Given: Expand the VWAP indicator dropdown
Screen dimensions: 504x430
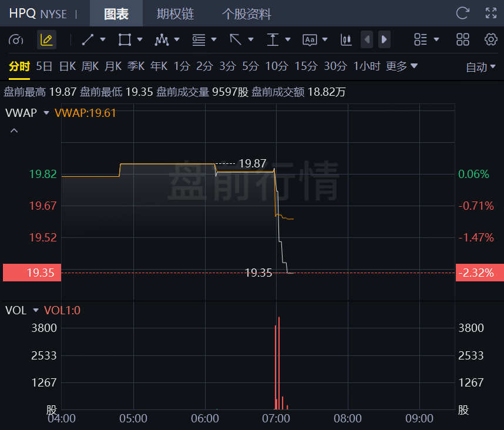Looking at the screenshot, I should (x=46, y=113).
